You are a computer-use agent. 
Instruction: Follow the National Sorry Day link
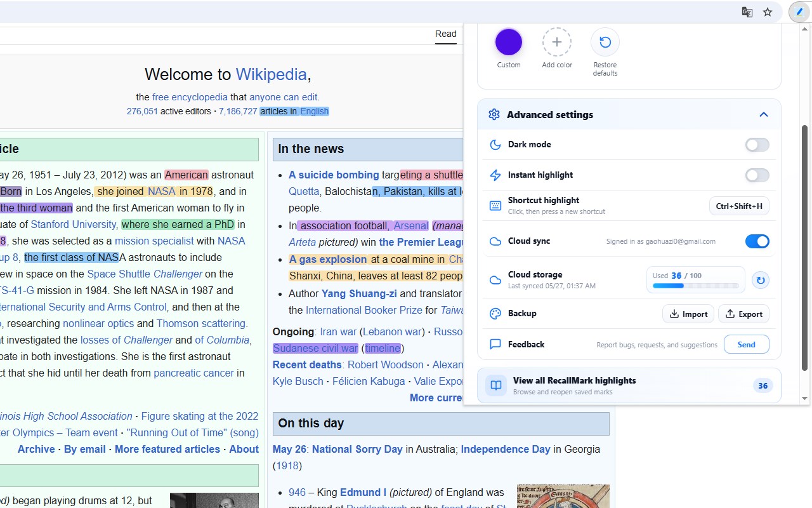(357, 449)
